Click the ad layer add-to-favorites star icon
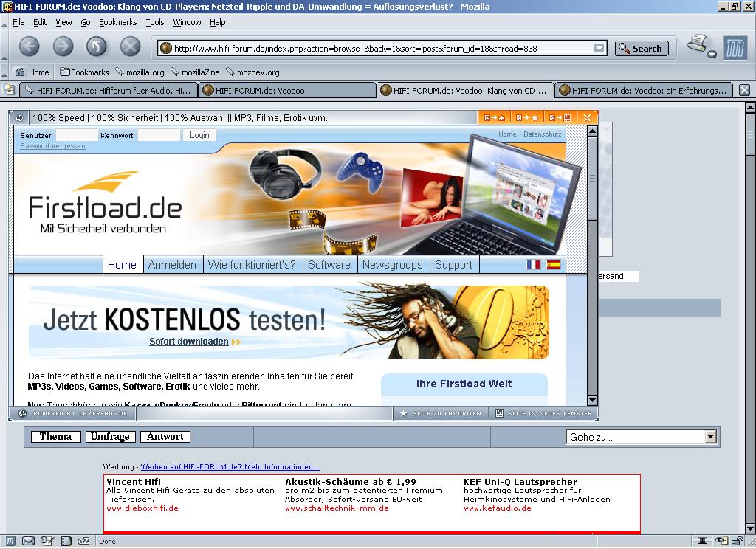 pyautogui.click(x=526, y=117)
